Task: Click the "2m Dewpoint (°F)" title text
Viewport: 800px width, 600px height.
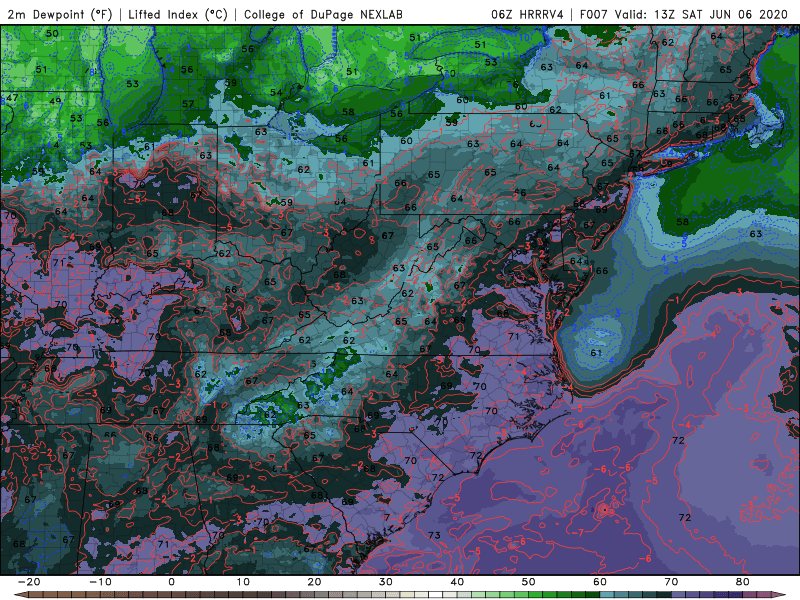Action: click(60, 14)
